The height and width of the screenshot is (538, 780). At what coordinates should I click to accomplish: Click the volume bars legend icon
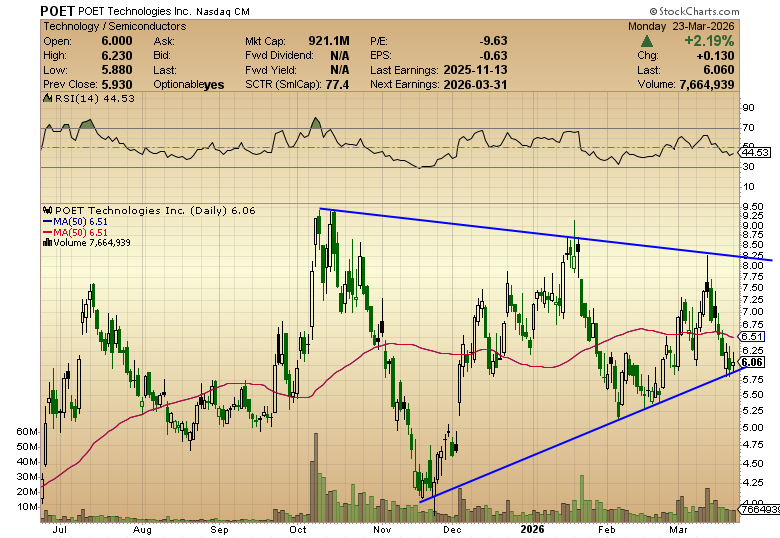point(48,243)
